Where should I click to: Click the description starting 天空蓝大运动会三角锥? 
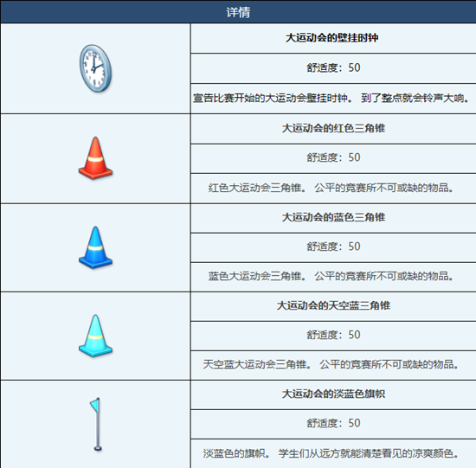click(331, 364)
